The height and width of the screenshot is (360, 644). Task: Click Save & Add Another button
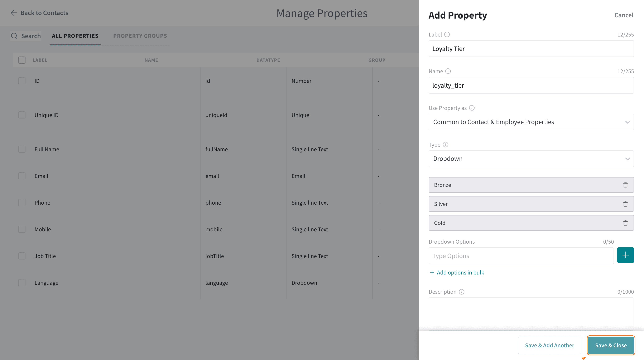point(549,345)
